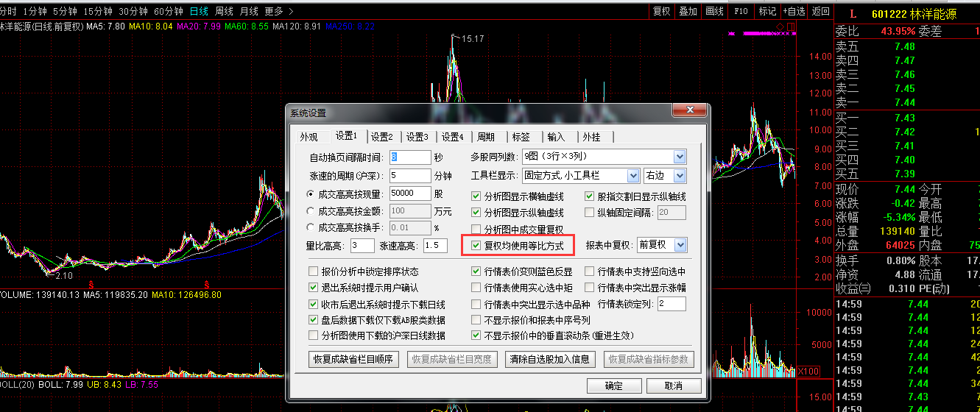Screen dimensions: 980x412
Task: Enable 不显示报价和报表中序号列 checkbox
Action: click(476, 320)
